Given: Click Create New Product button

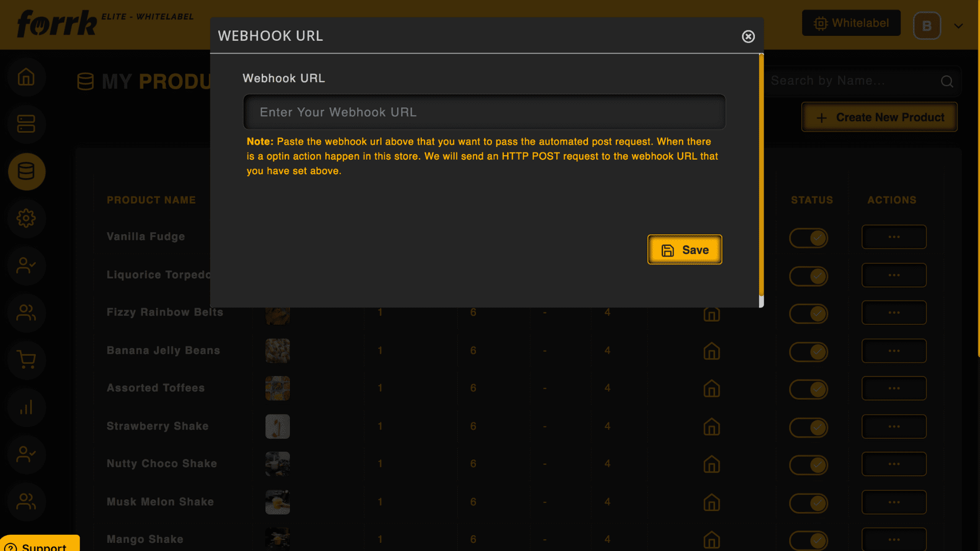Looking at the screenshot, I should (x=879, y=117).
